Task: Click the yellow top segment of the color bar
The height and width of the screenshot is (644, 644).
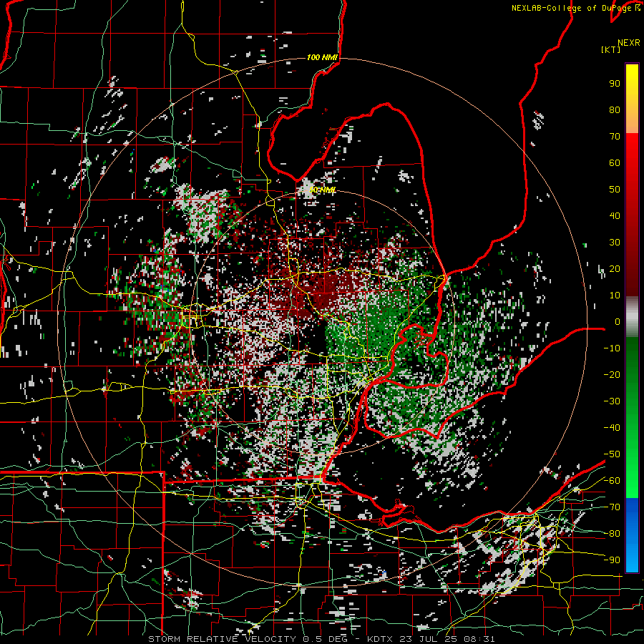Action: click(x=632, y=99)
